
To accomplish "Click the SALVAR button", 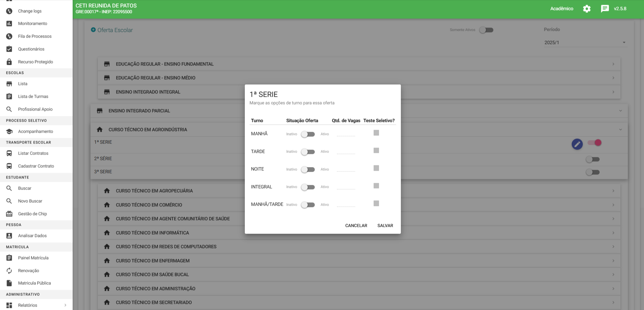I will [385, 226].
